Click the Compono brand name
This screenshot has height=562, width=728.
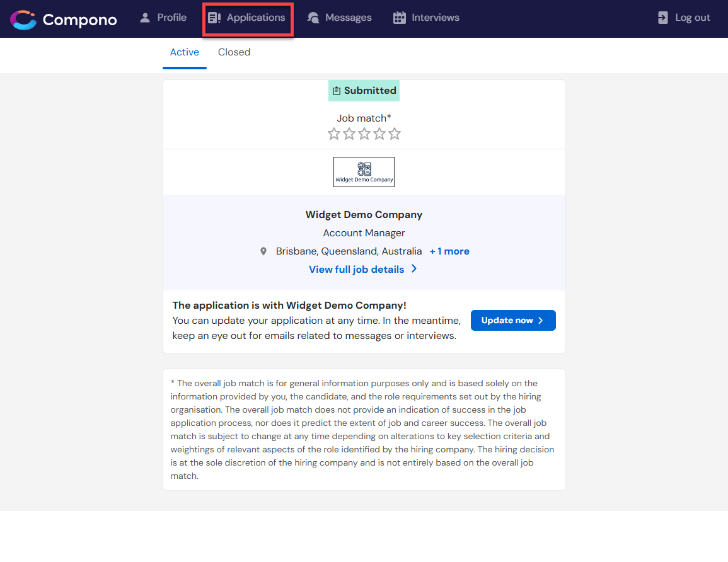pyautogui.click(x=80, y=20)
